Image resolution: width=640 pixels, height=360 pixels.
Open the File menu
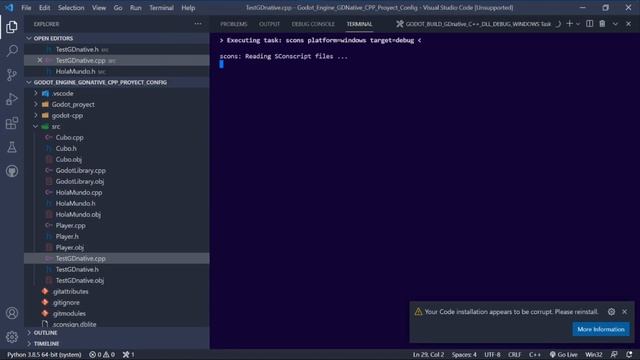click(26, 8)
